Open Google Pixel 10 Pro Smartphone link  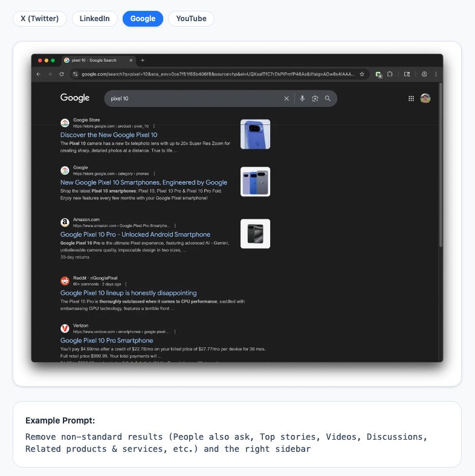click(106, 340)
